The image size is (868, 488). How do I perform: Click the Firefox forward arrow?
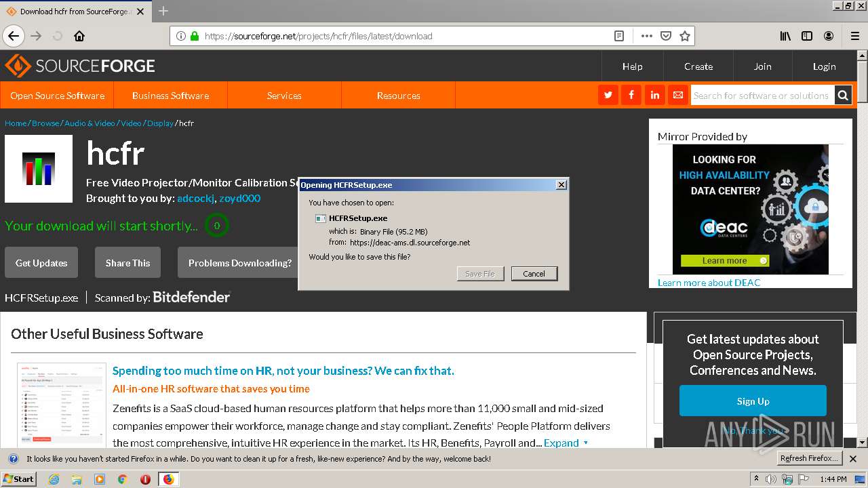pos(36,36)
